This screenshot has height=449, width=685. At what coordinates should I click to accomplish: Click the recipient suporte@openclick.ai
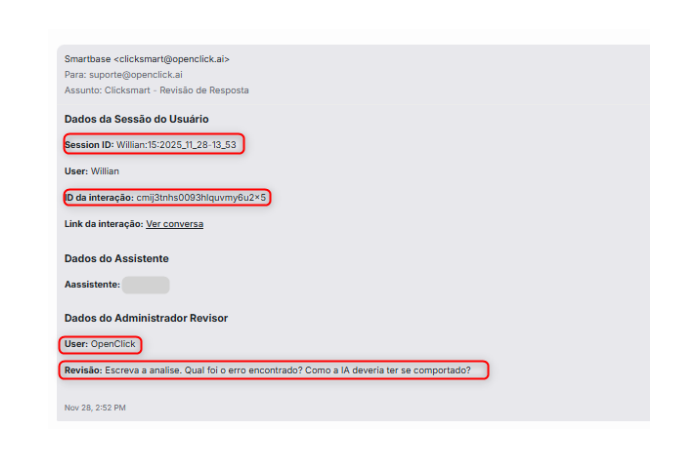coord(136,75)
